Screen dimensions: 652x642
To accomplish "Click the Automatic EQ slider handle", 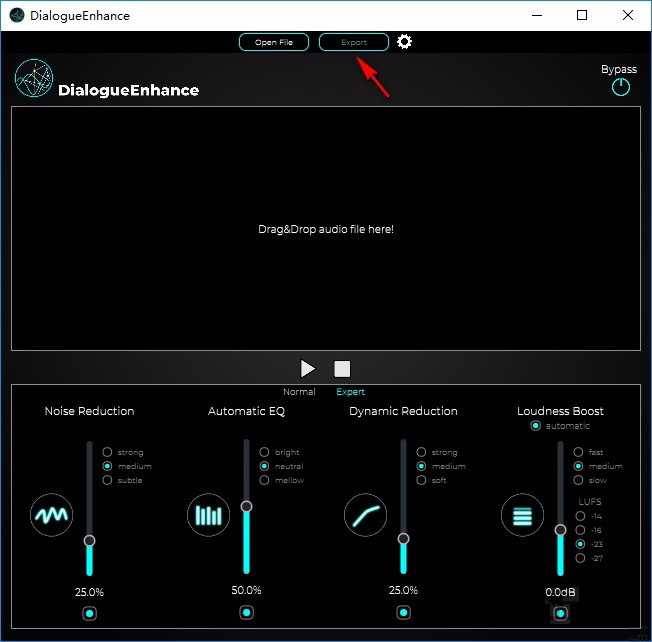I will pos(246,507).
